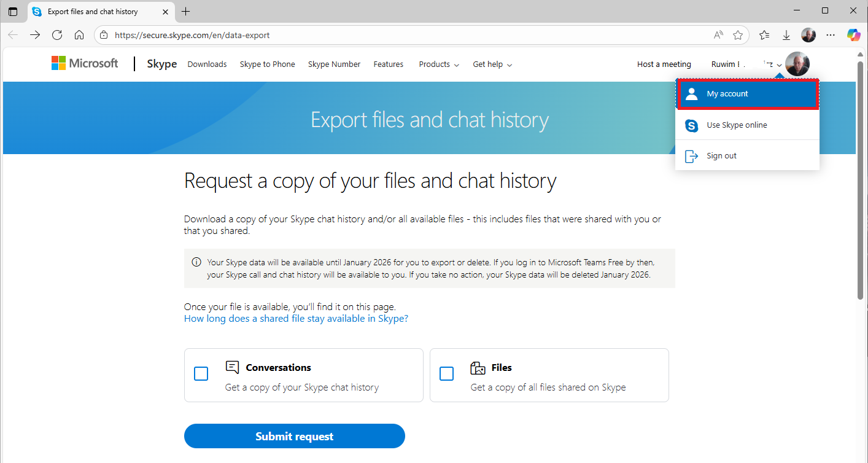Add this page to favorites via the star icon
The image size is (868, 463).
(x=738, y=35)
